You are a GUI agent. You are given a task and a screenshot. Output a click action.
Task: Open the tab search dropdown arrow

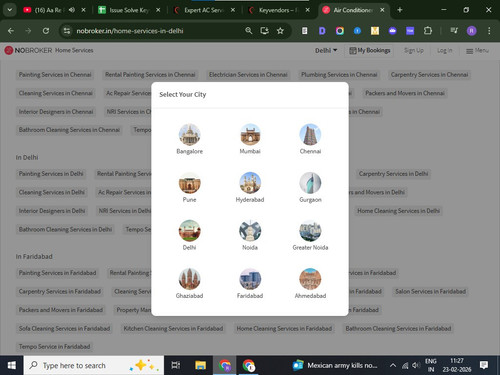tap(10, 10)
